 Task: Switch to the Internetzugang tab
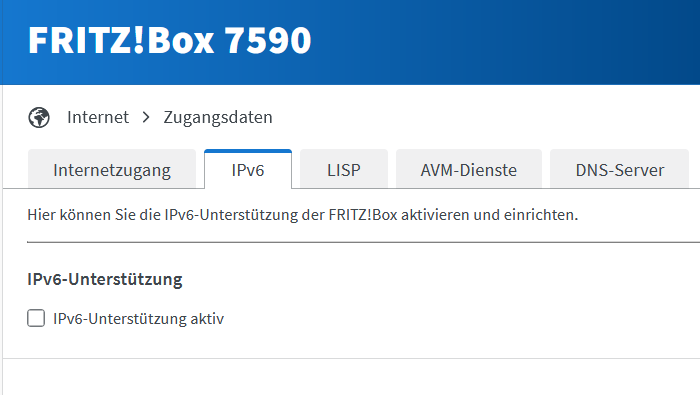pos(112,170)
